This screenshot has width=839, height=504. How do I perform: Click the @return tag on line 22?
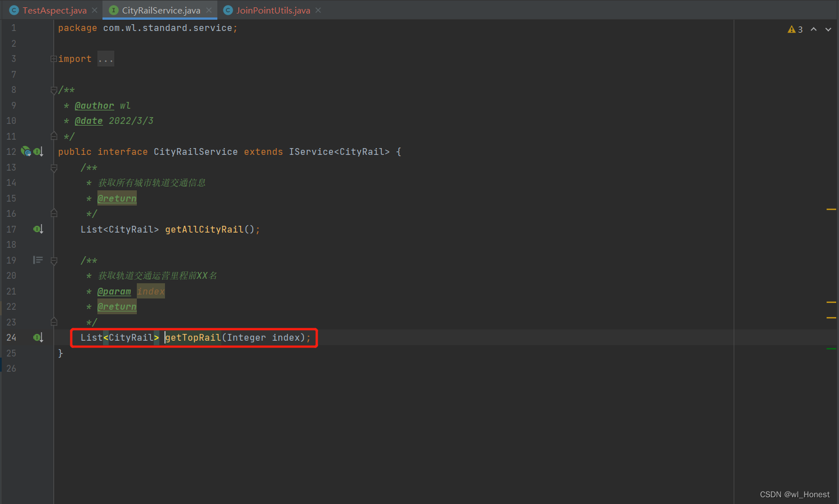point(117,306)
